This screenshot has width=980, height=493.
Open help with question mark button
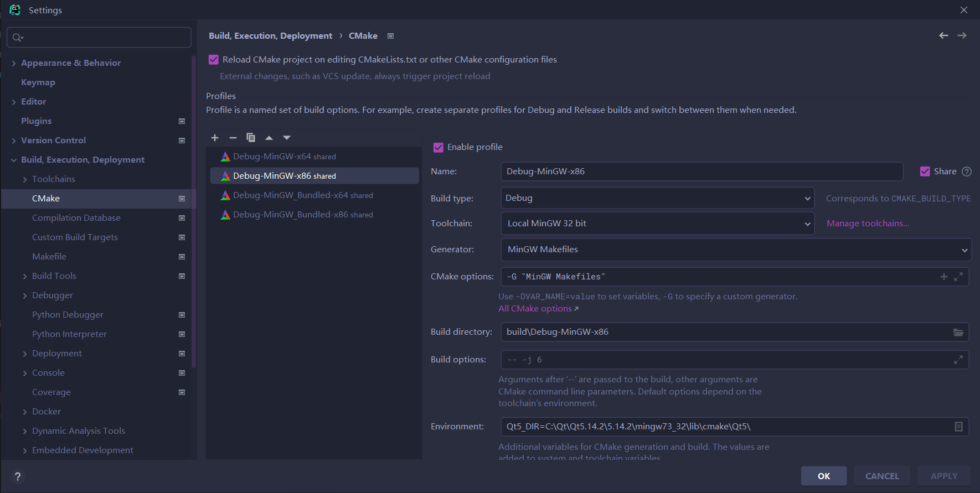pyautogui.click(x=18, y=476)
